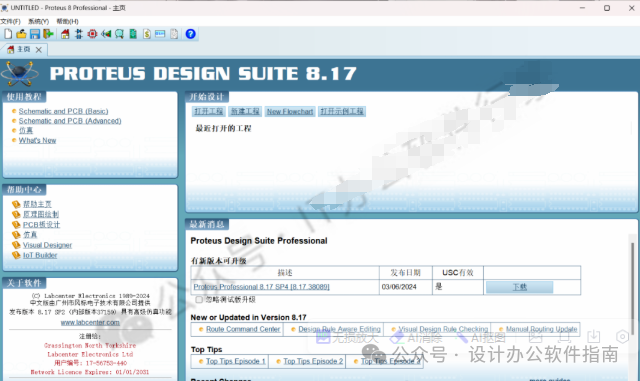Open the 系统(Y) menu
This screenshot has height=381, width=640.
[x=38, y=21]
